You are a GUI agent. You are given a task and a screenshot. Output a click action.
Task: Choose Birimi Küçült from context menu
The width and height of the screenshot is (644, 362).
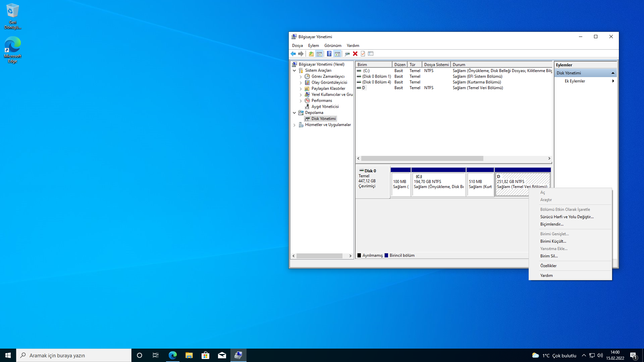(553, 241)
